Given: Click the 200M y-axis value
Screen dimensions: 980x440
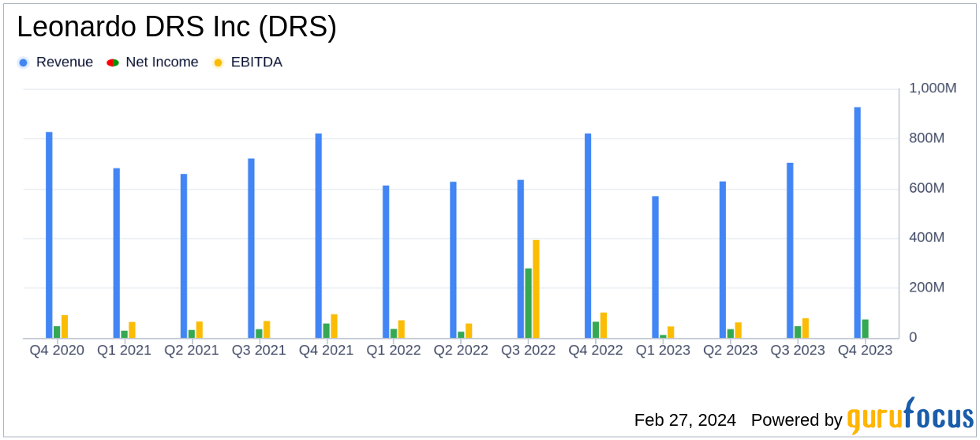Looking at the screenshot, I should (x=926, y=288).
